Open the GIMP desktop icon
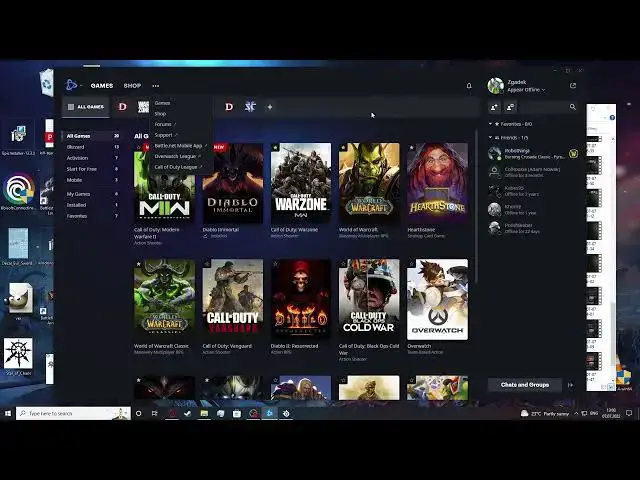 tap(18, 300)
